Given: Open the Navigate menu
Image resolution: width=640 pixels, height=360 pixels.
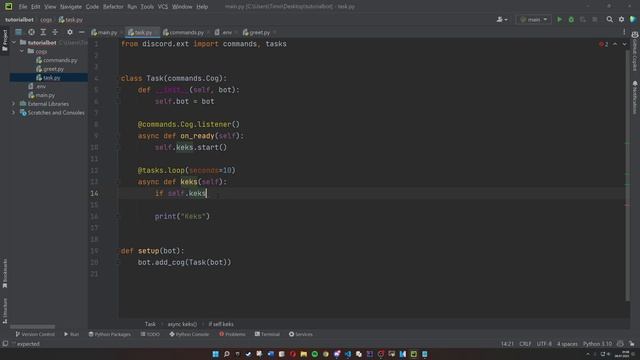Looking at the screenshot, I should coord(71,7).
